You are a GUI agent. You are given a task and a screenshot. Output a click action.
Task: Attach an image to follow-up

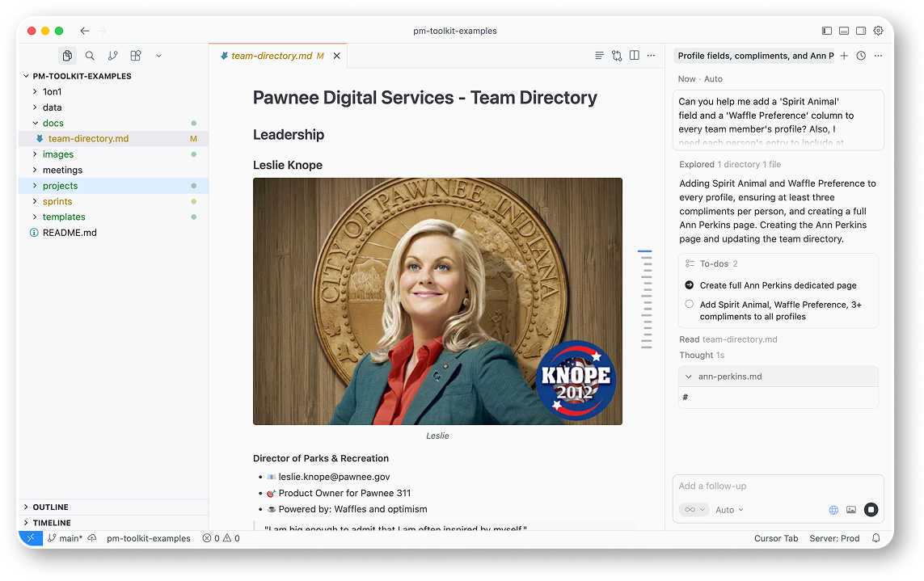tap(851, 510)
